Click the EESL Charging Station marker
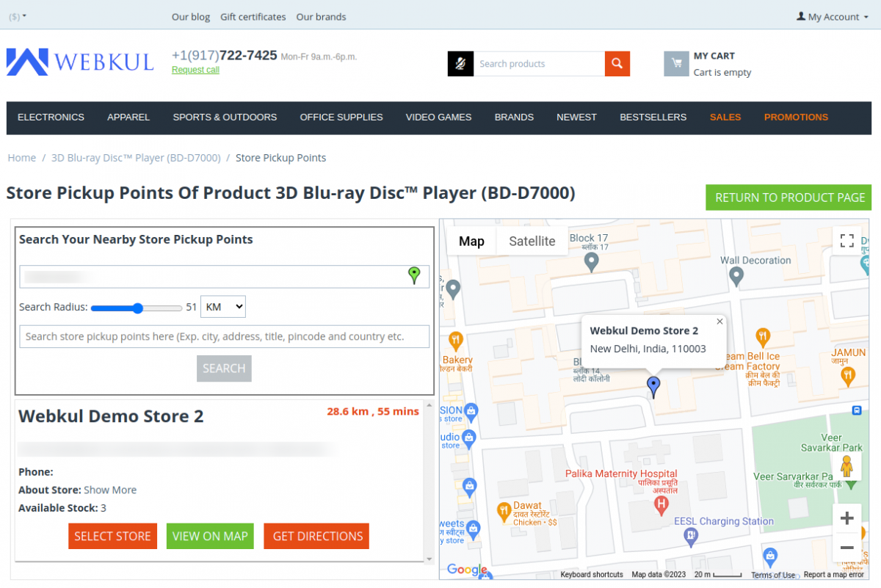Image resolution: width=881 pixels, height=588 pixels. (x=690, y=537)
